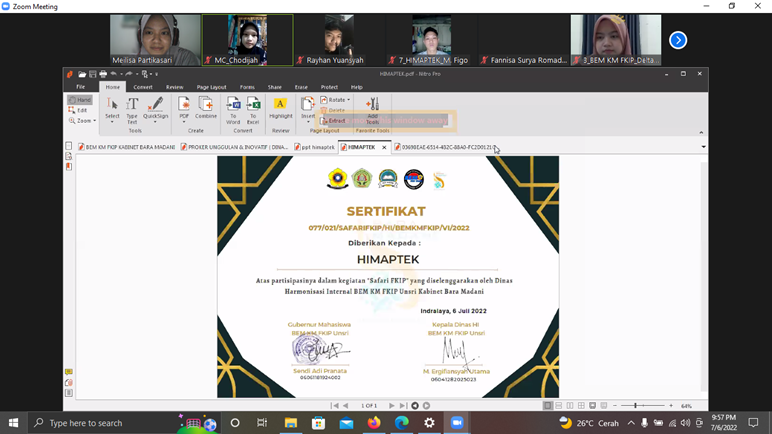This screenshot has height=434, width=772.
Task: Click the zoom slider in status bar
Action: (643, 405)
